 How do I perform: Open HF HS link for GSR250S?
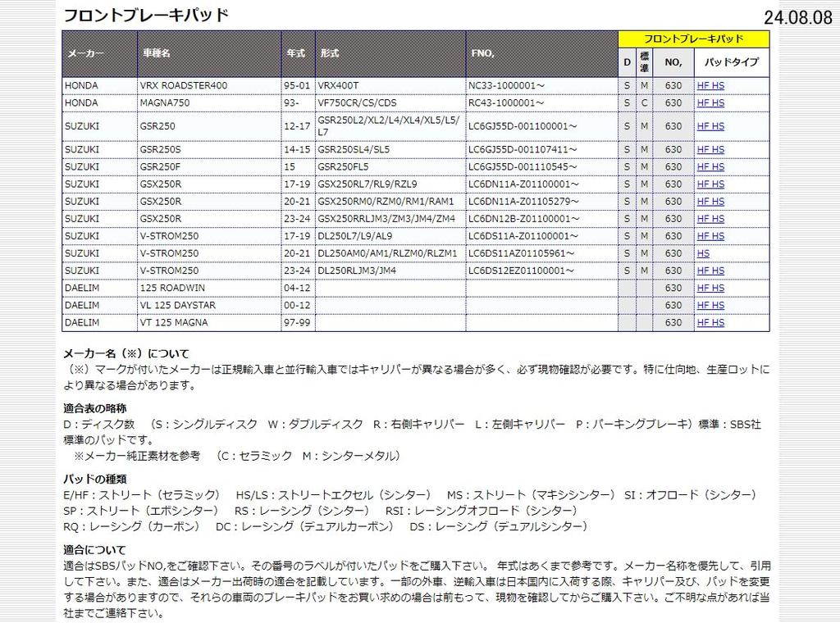pos(710,149)
